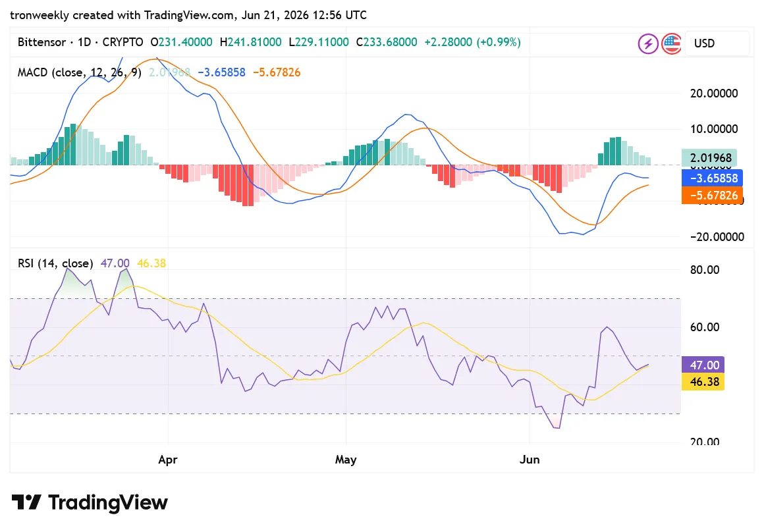Click the Apr date label
Viewport: 764px width, 532px height.
(167, 460)
